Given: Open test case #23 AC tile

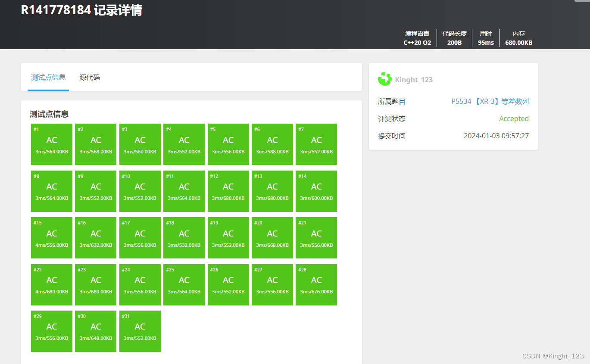Looking at the screenshot, I should point(96,285).
